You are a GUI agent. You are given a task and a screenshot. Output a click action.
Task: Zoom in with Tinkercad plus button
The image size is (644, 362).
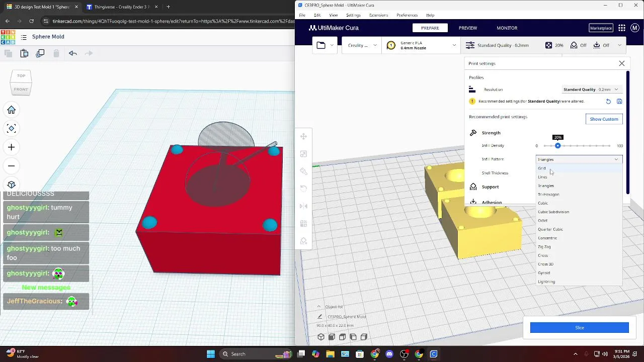(x=12, y=147)
